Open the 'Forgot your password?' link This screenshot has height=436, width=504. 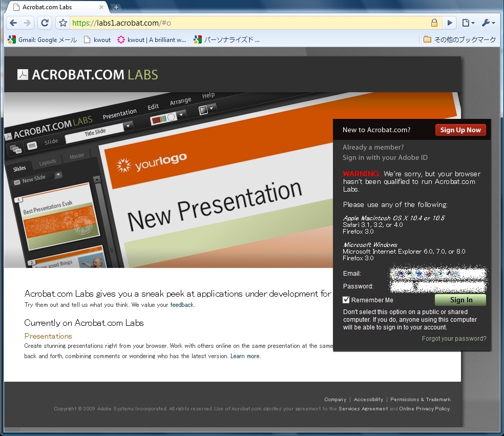coord(454,339)
